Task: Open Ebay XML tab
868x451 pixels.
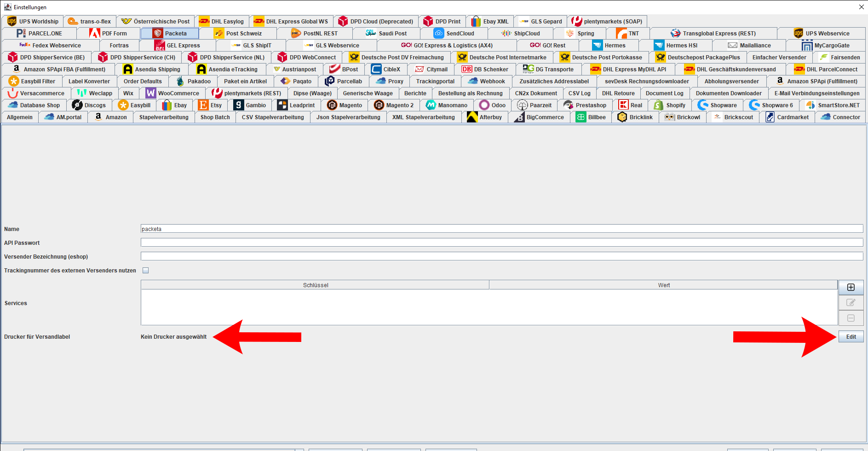Action: tap(490, 21)
